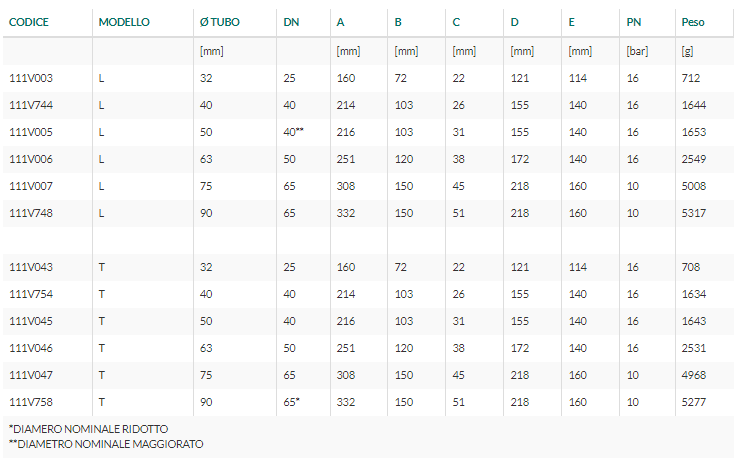Click product code 111V758
The image size is (737, 460).
[31, 402]
